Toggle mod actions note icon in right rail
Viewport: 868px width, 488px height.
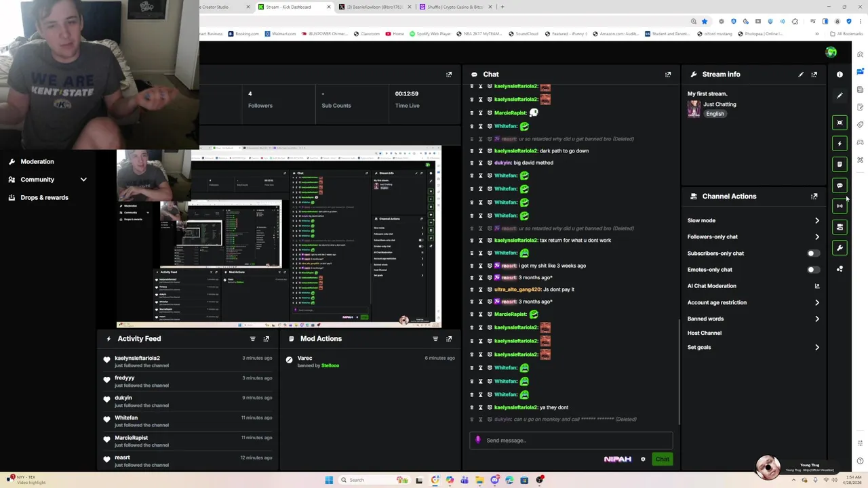point(840,164)
